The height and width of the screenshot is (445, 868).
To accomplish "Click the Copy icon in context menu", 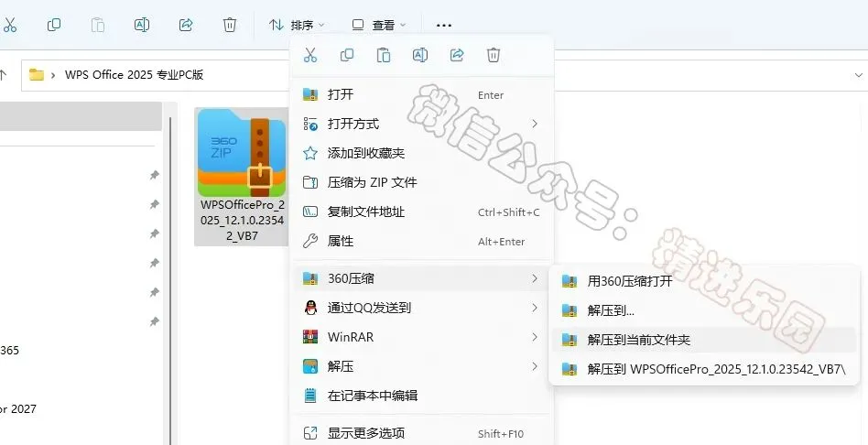I will click(346, 55).
